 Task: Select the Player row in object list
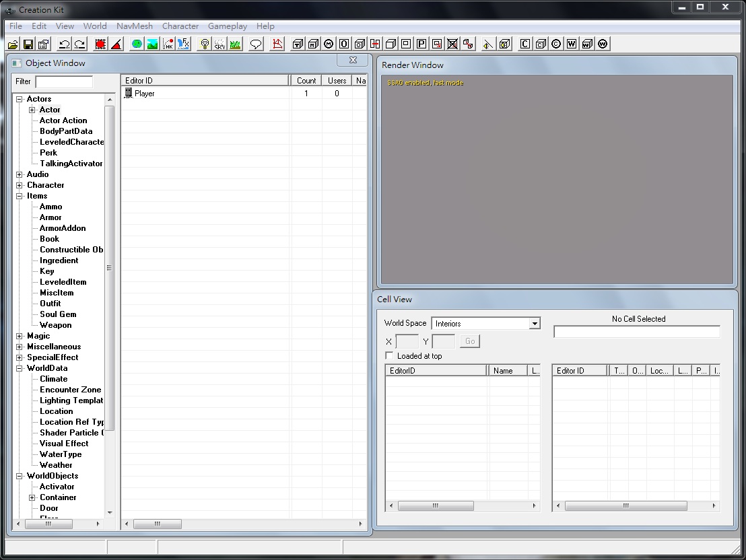click(244, 94)
